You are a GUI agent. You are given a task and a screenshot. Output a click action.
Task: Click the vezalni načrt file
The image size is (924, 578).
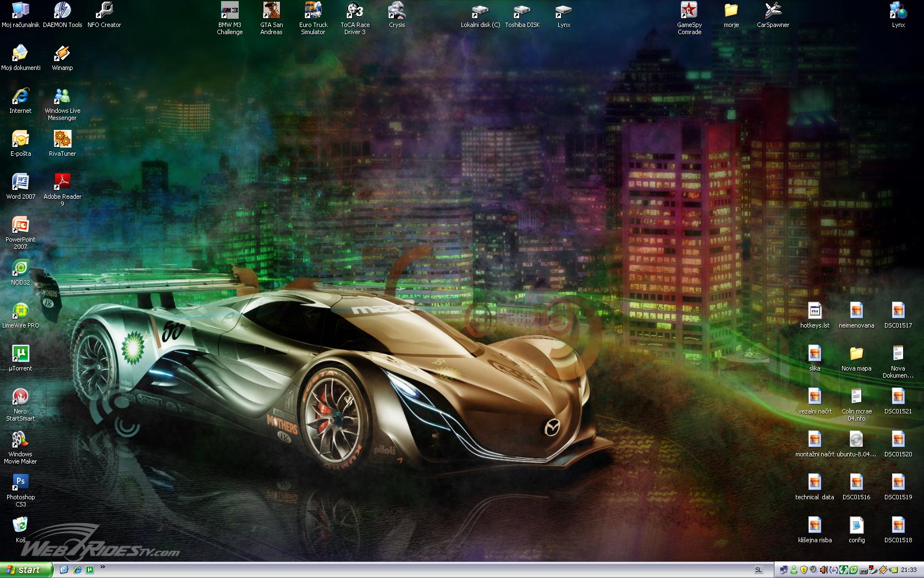tap(815, 401)
